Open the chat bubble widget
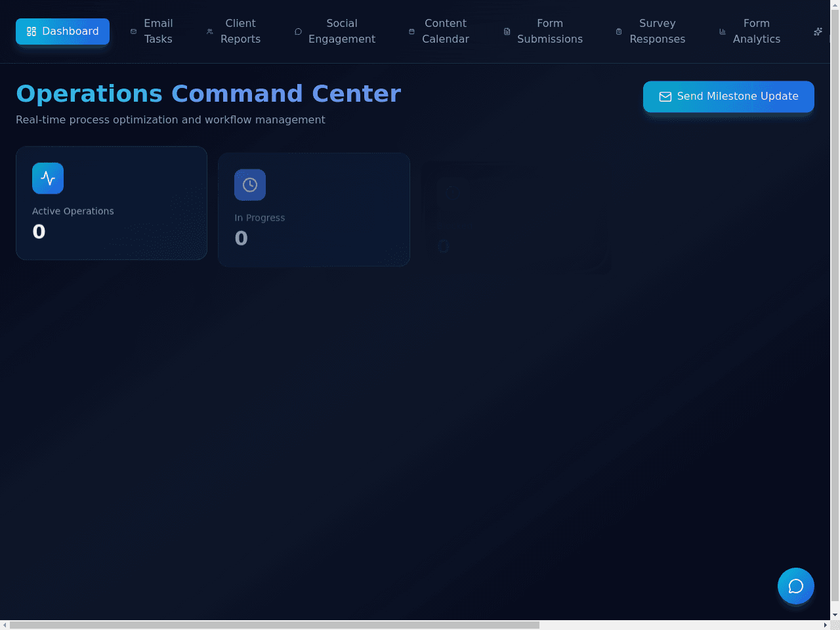This screenshot has width=840, height=630. point(796,586)
